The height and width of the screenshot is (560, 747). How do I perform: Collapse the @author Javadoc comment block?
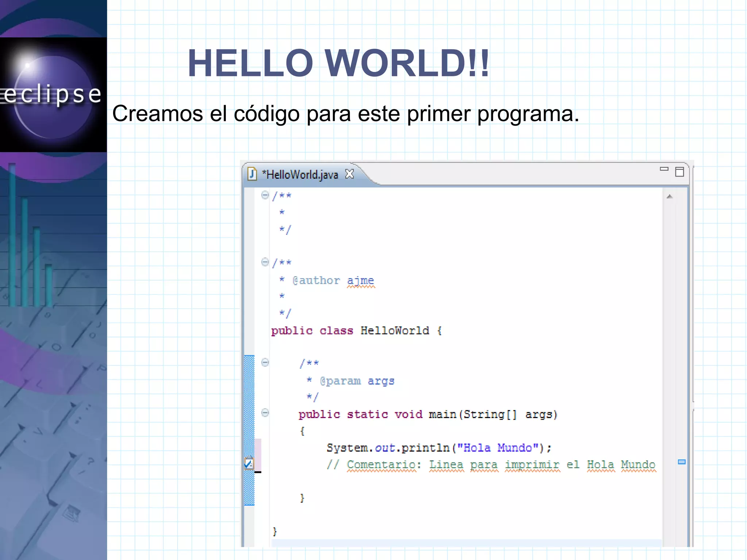tap(265, 262)
